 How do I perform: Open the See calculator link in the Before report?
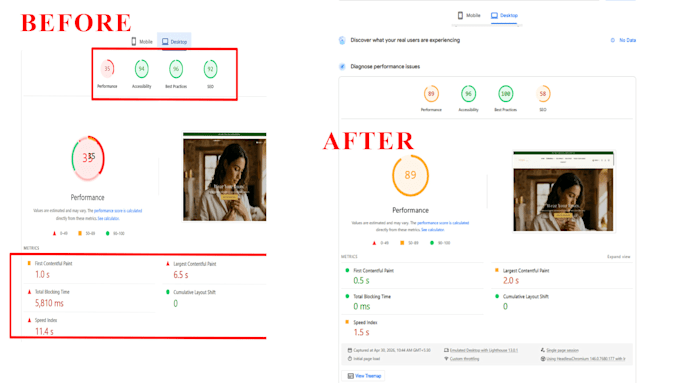108,219
